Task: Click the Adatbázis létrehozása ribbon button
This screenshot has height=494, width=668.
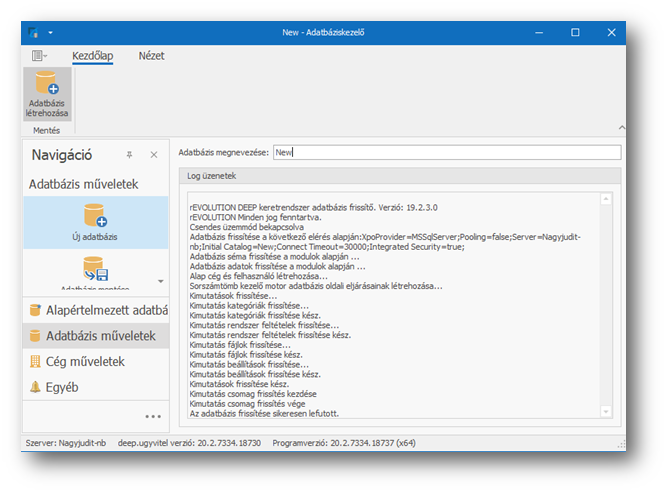Action: pos(46,95)
